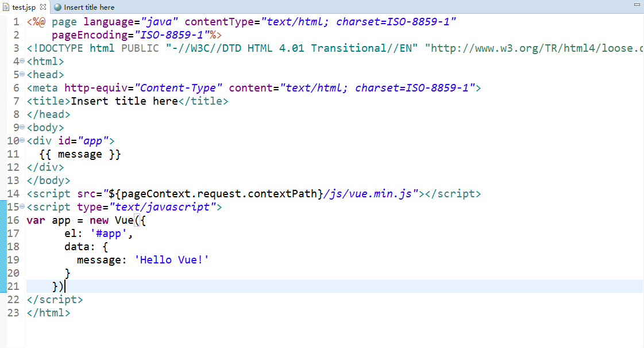
Task: Click the closing </script> tag on line 22
Action: click(x=55, y=300)
